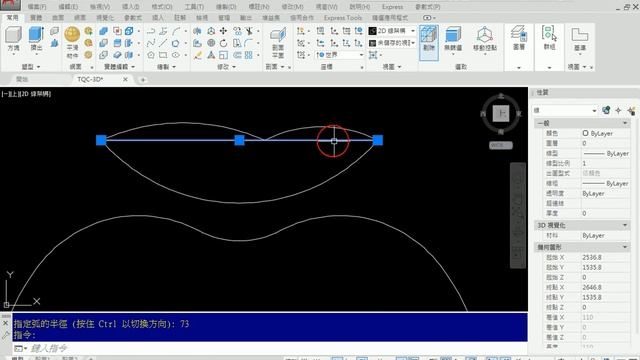Screen dimensions: 640x360
Task: Open the Layers (圖層) panel button
Action: coord(519,39)
